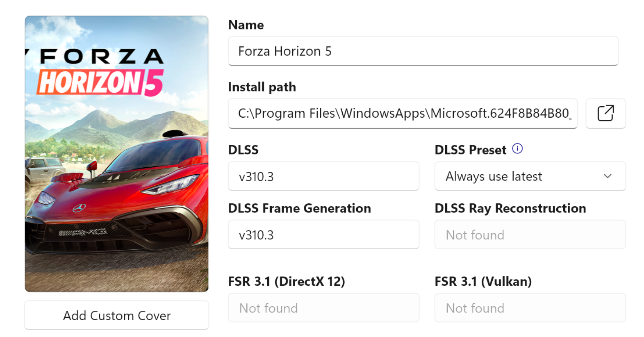Click the DLSS Ray Reconstruction 'Not found' box
Image resolution: width=644 pixels, height=337 pixels.
coord(530,235)
